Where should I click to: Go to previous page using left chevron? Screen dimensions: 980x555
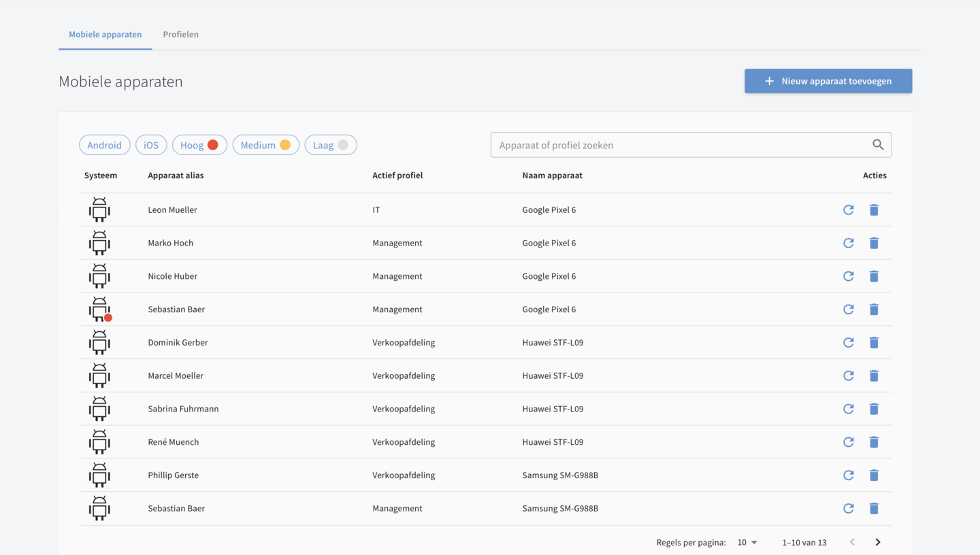coord(852,542)
